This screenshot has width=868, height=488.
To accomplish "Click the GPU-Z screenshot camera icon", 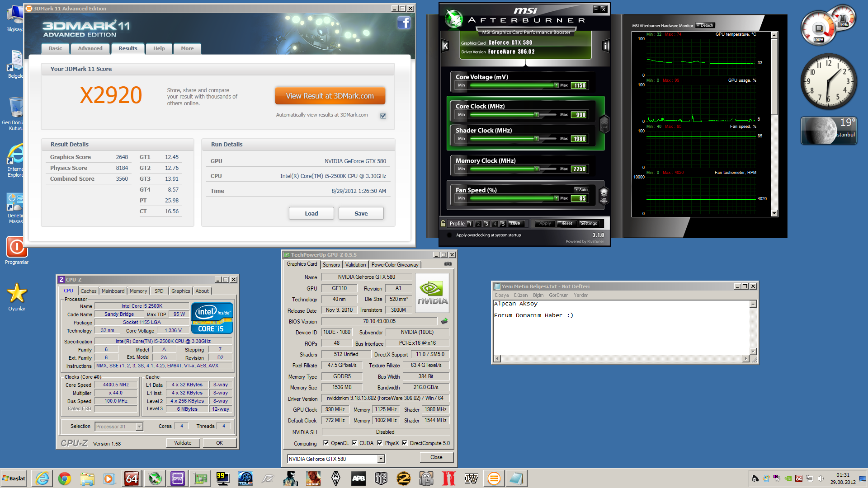I will tap(448, 264).
